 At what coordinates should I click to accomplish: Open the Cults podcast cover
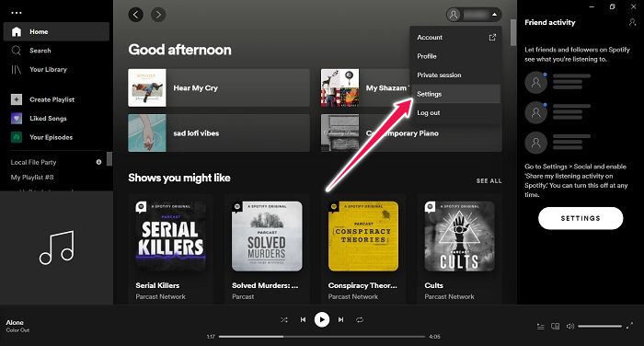[x=459, y=236]
